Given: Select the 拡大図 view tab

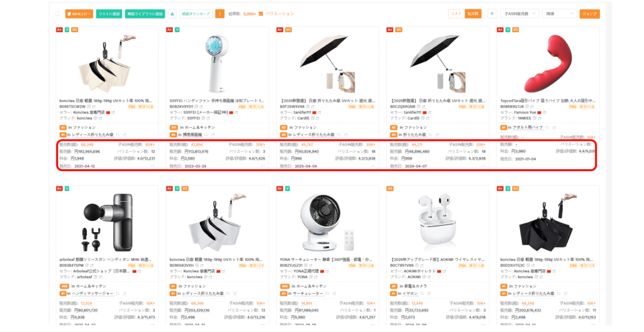Looking at the screenshot, I should point(473,14).
